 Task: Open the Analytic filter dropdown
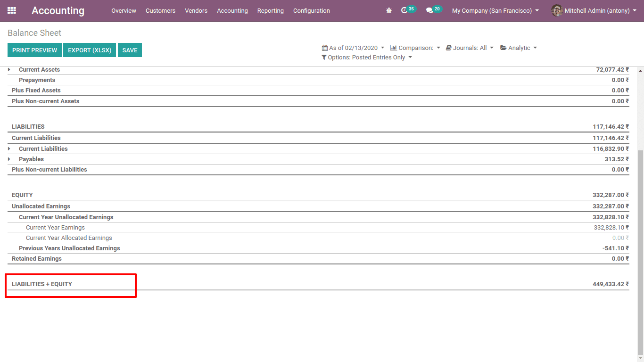click(519, 48)
